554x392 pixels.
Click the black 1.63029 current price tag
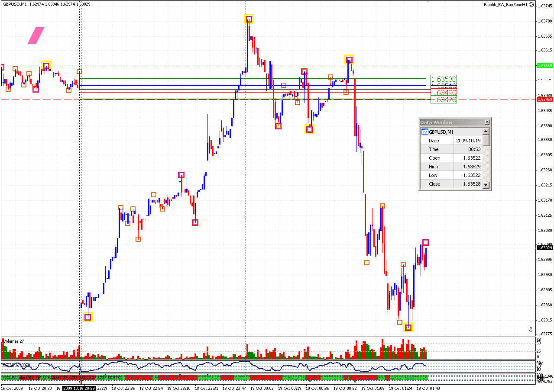[x=544, y=247]
